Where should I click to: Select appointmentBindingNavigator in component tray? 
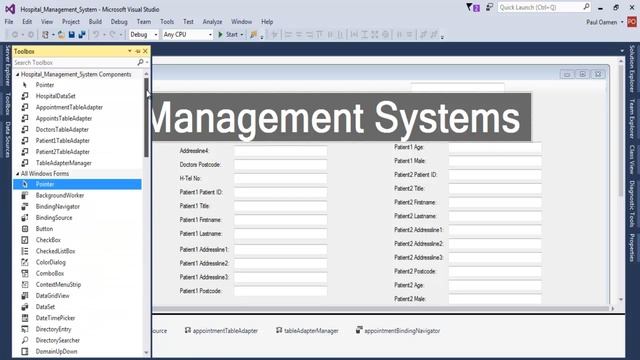click(398, 331)
